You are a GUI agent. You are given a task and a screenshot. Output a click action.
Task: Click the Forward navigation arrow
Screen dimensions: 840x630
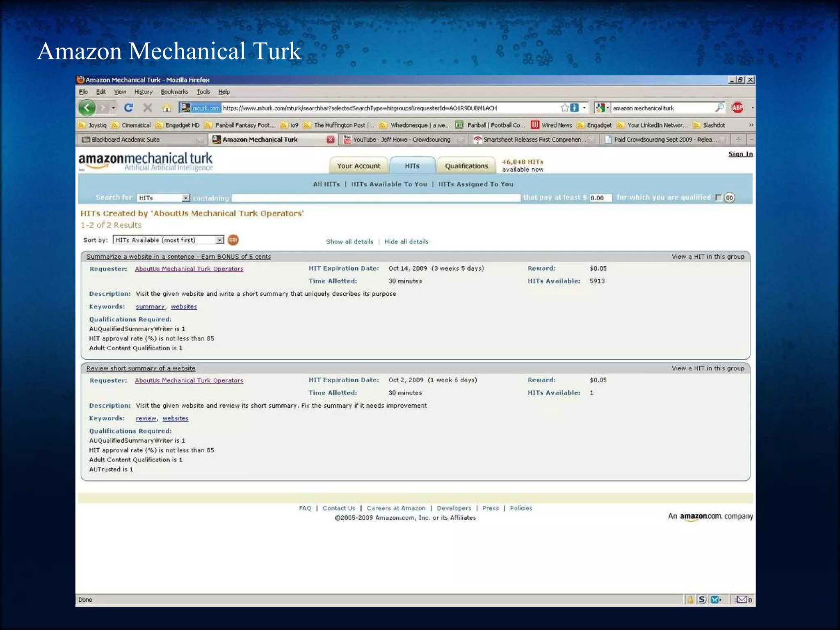click(103, 108)
